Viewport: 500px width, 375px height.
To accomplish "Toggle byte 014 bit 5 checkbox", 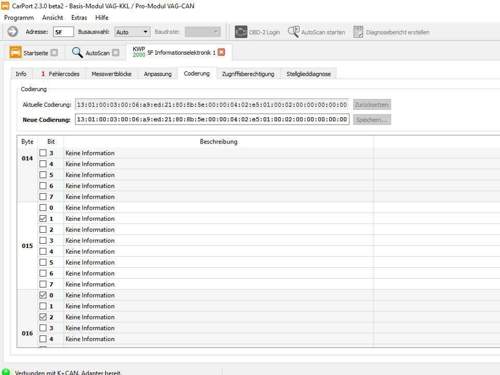I will (x=43, y=175).
